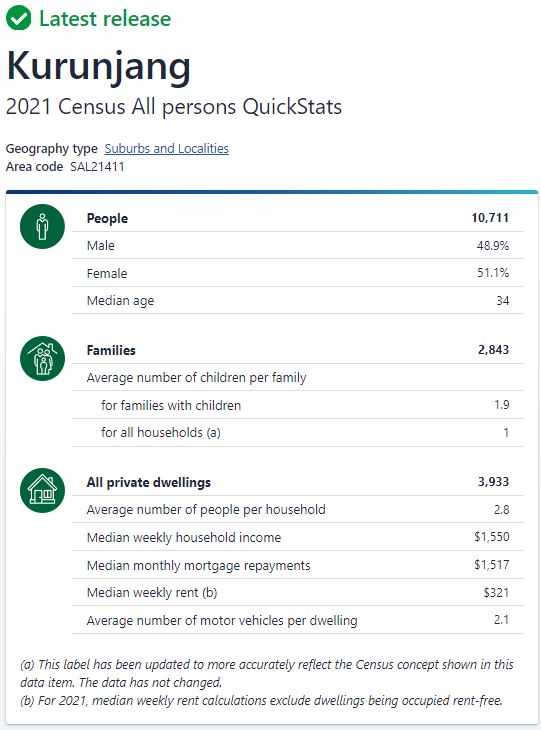Image resolution: width=541 pixels, height=730 pixels.
Task: Select the families with children row
Action: pyautogui.click(x=298, y=405)
